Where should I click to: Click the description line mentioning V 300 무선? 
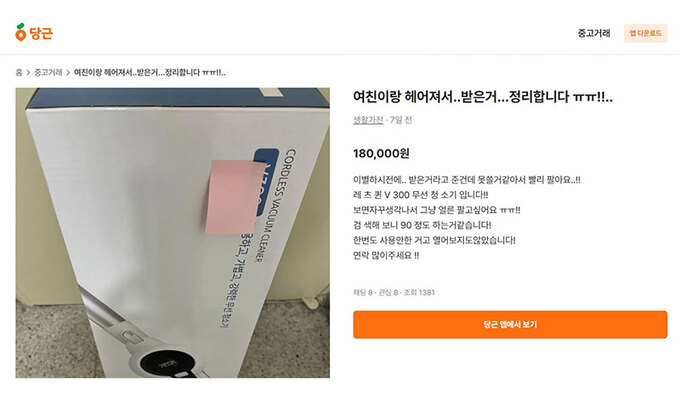pyautogui.click(x=421, y=195)
